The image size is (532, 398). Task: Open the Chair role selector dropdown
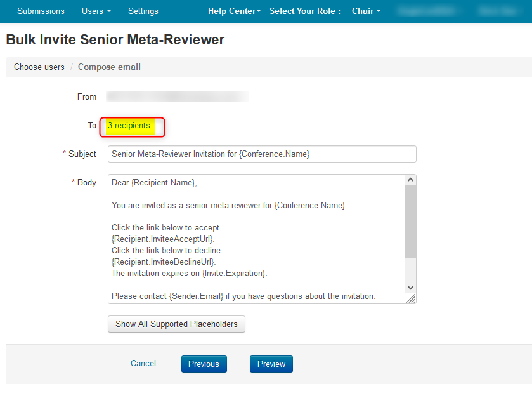[x=366, y=11]
